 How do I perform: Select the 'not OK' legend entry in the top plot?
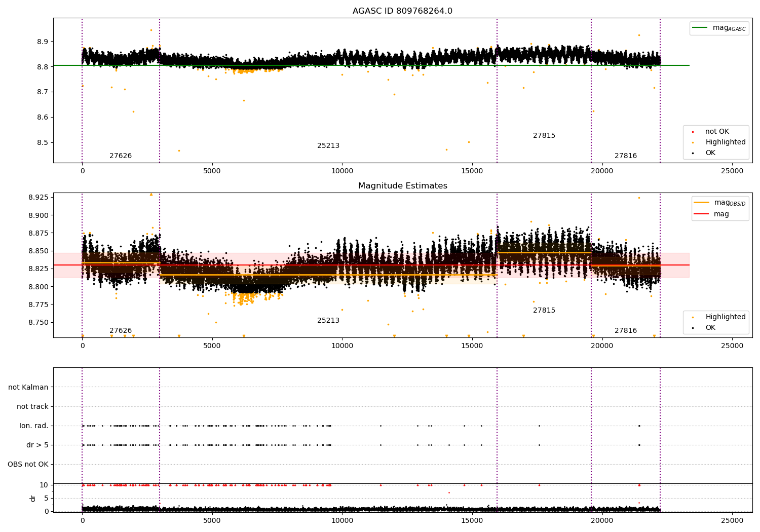(x=717, y=132)
